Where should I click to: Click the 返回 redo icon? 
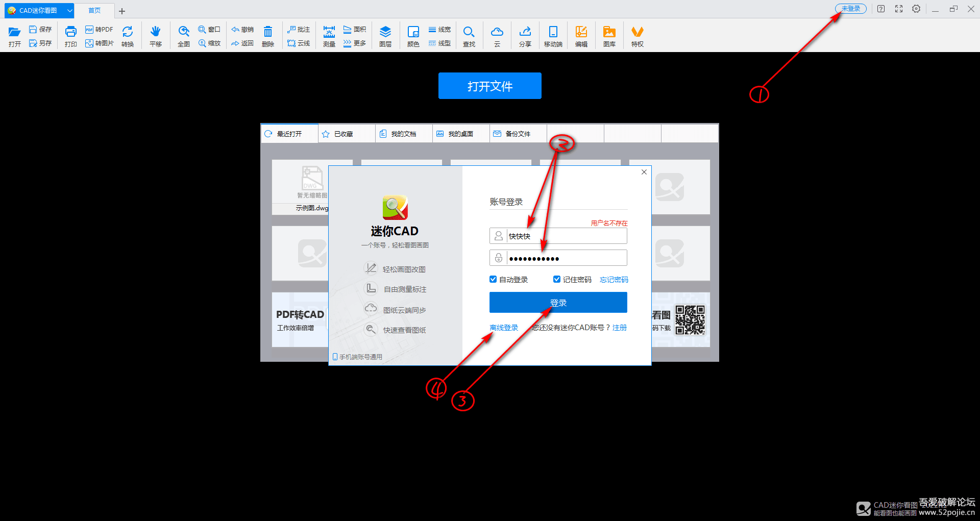click(242, 43)
